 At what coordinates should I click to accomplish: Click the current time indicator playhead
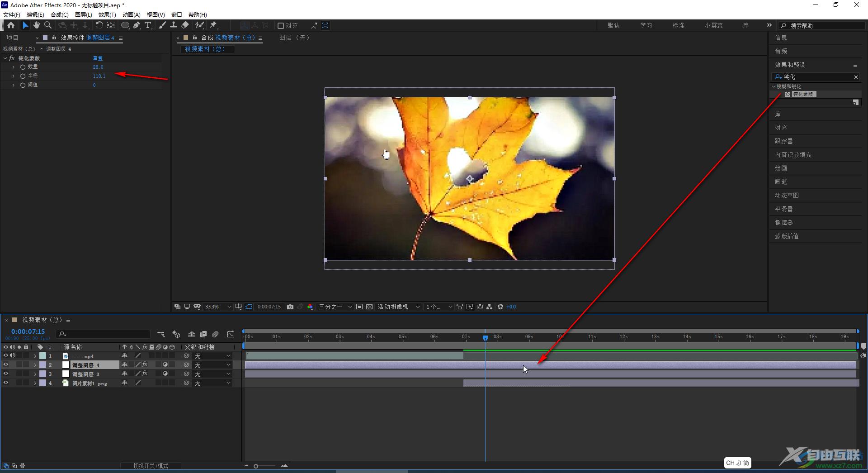[x=485, y=338]
